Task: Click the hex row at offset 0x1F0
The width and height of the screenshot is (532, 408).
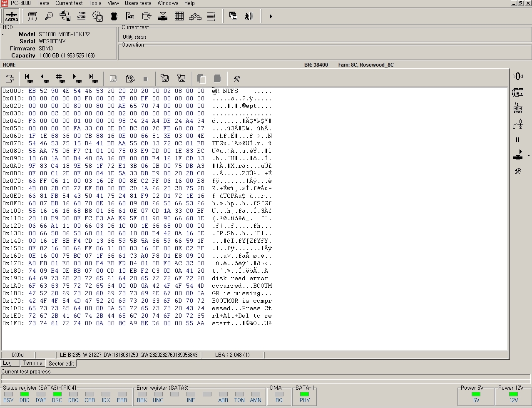Action: point(137,323)
